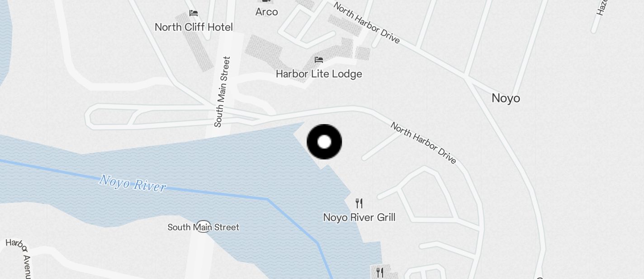
Task: Click the black circular location marker
Action: pos(324,142)
